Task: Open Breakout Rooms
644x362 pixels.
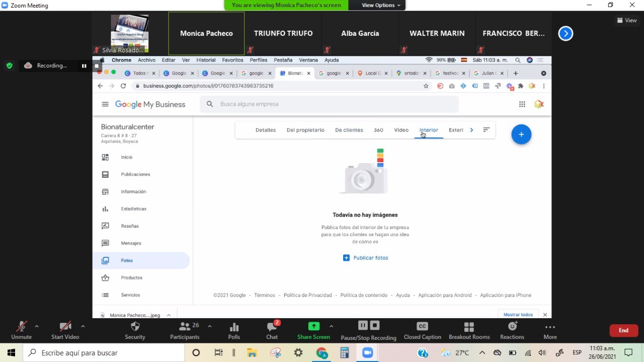Action: coord(469,327)
